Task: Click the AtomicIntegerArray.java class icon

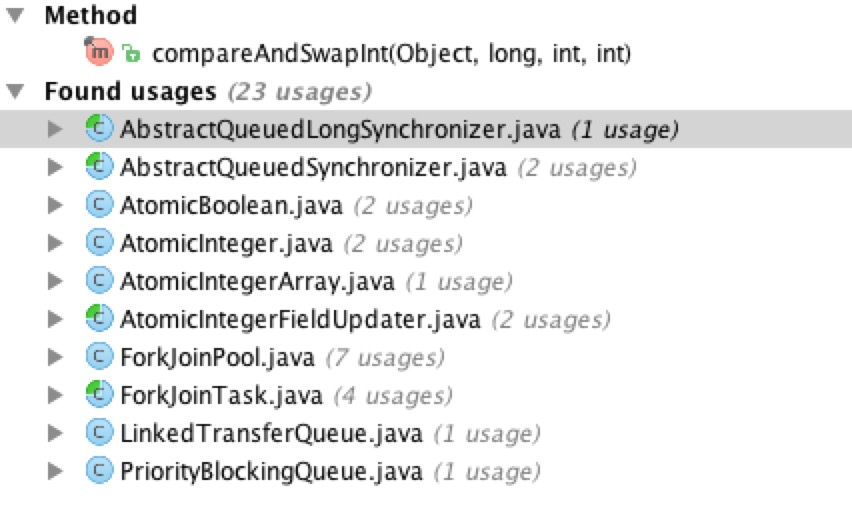Action: tap(98, 281)
